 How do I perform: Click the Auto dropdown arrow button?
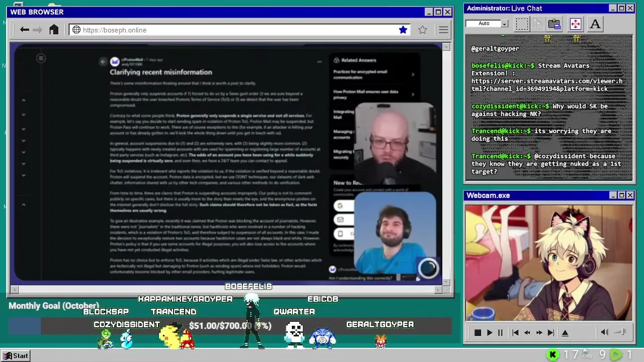[x=505, y=24]
